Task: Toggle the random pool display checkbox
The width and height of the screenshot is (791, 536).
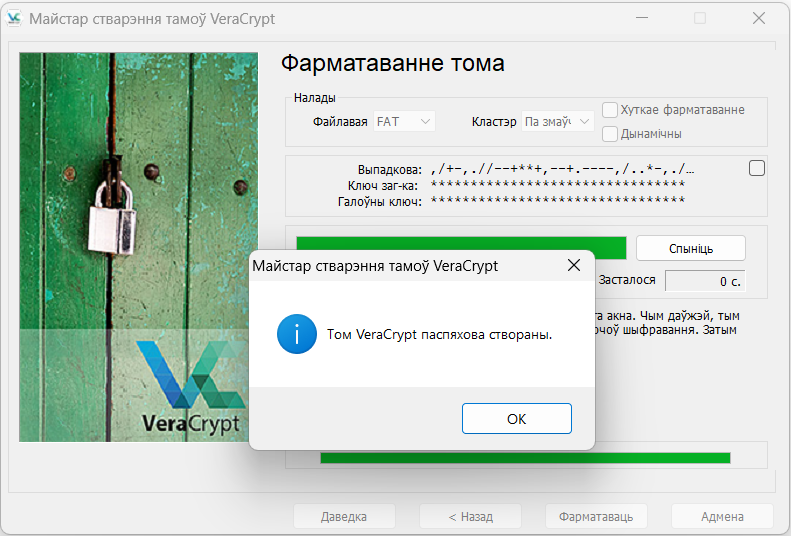Action: (757, 168)
